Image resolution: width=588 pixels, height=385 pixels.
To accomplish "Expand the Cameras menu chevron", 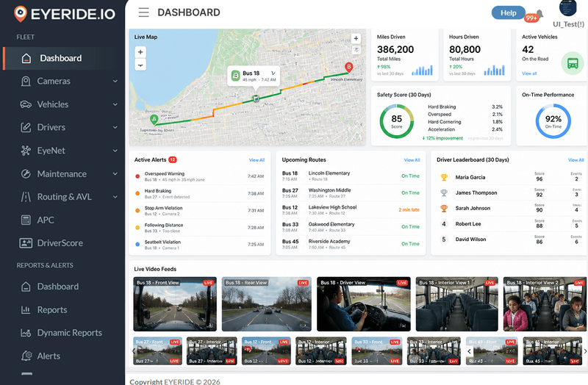I will click(x=115, y=81).
